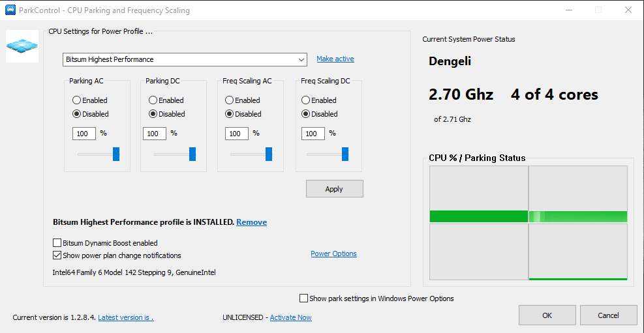Click the Latest version is link
Viewport: 644px width, 333px height.
[126, 317]
